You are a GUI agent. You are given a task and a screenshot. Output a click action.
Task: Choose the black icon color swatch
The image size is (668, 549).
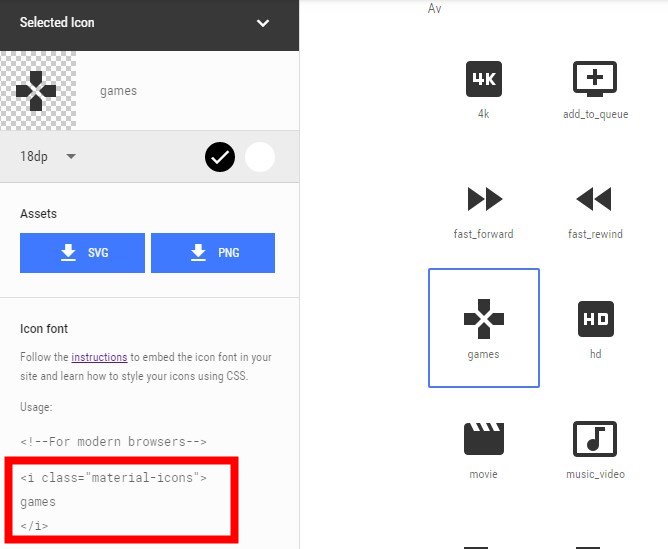coord(220,157)
